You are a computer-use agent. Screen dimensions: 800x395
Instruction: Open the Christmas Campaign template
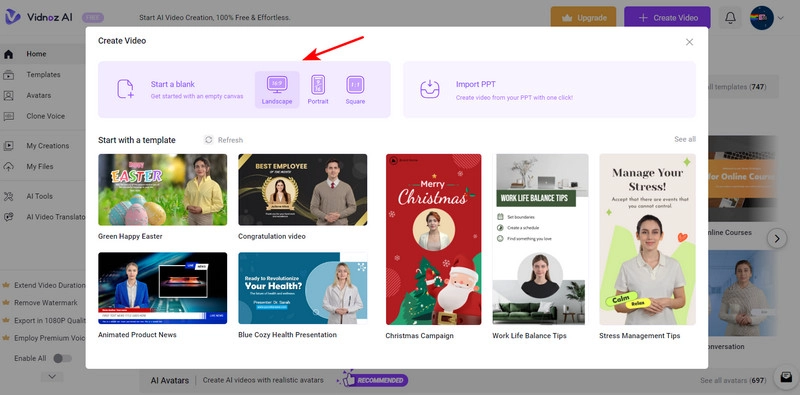coord(433,239)
